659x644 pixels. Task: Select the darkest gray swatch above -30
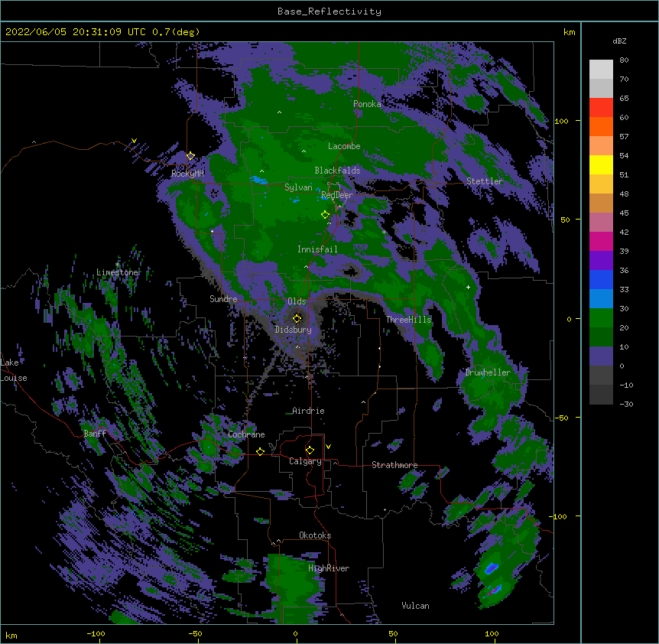tap(601, 395)
